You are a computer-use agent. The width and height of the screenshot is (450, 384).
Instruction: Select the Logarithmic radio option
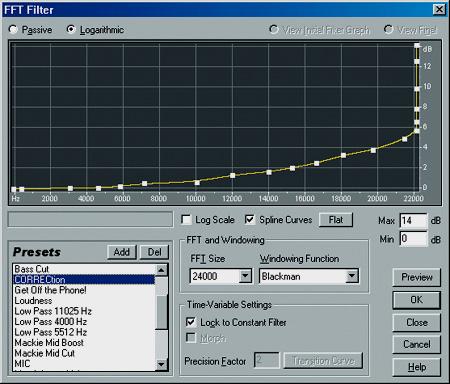71,30
